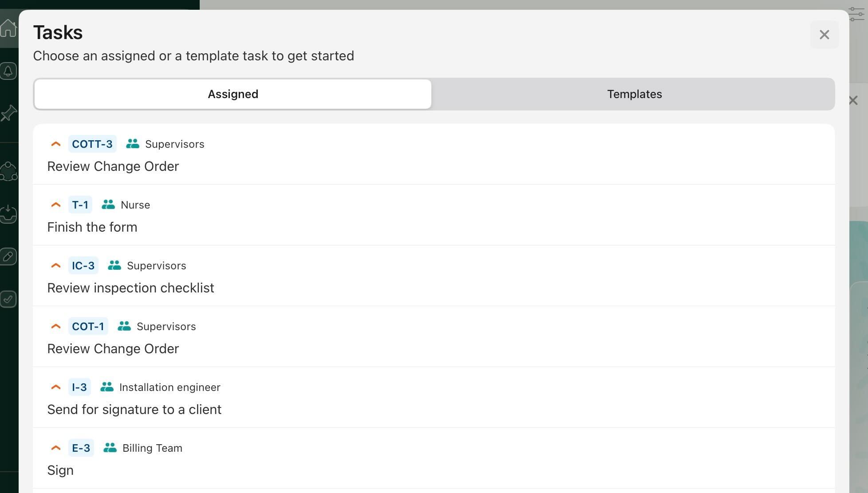Viewport: 868px width, 493px height.
Task: Open the inbox download icon in sidebar
Action: pyautogui.click(x=8, y=213)
